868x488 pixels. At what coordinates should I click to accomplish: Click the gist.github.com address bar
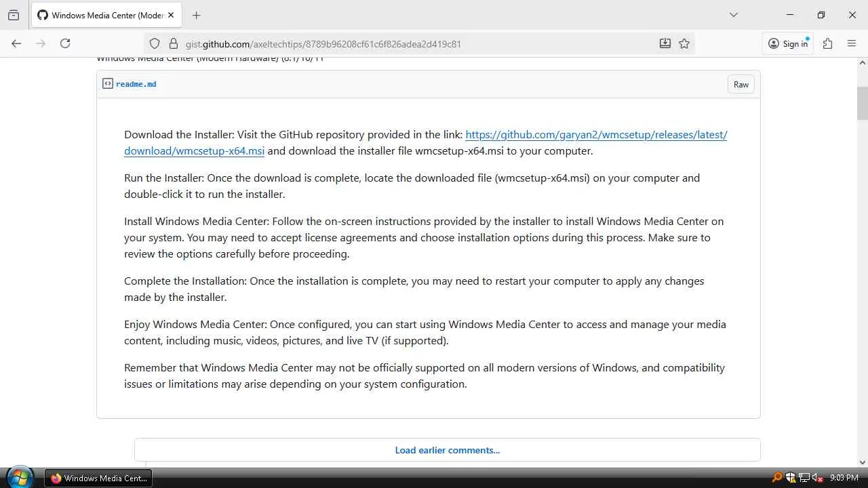point(419,43)
